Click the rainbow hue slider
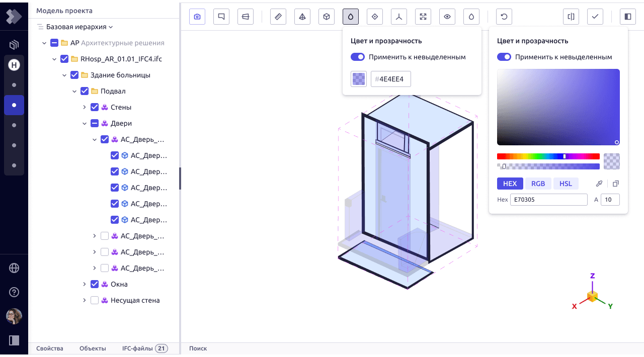The width and height of the screenshot is (644, 357). pos(548,156)
